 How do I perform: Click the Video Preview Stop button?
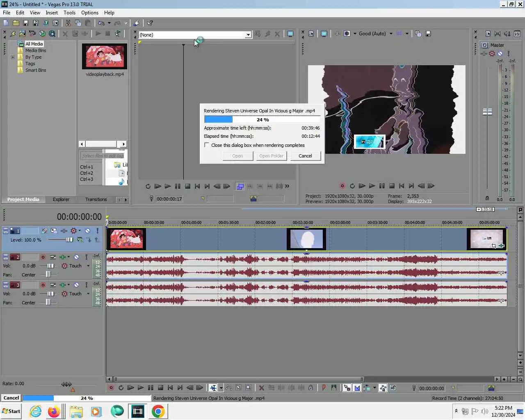(392, 186)
